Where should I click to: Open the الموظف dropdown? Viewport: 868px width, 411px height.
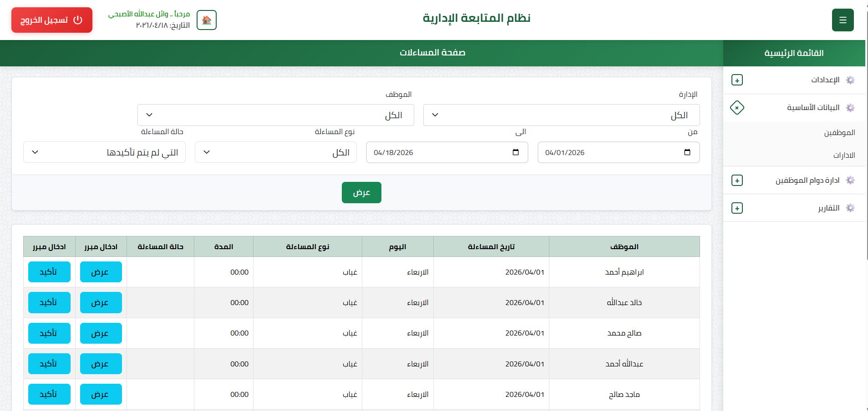pos(276,115)
